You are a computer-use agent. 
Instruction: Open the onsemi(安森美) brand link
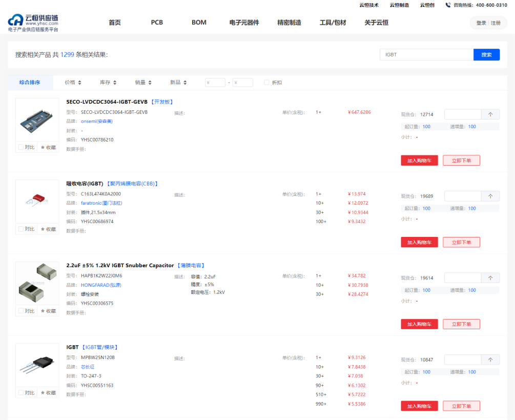point(96,122)
